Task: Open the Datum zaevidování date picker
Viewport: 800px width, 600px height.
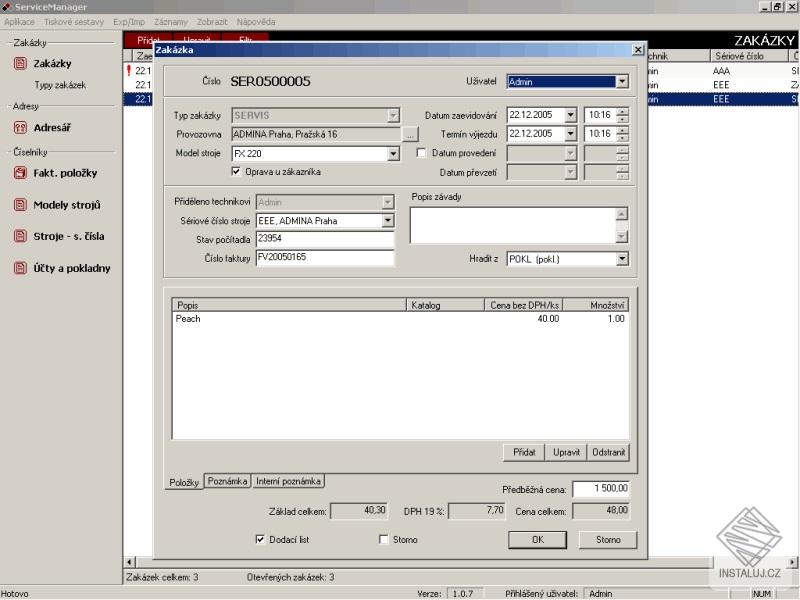Action: (x=570, y=115)
